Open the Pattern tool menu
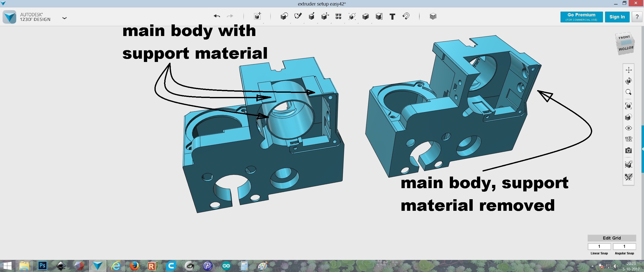The width and height of the screenshot is (644, 272). [x=338, y=16]
